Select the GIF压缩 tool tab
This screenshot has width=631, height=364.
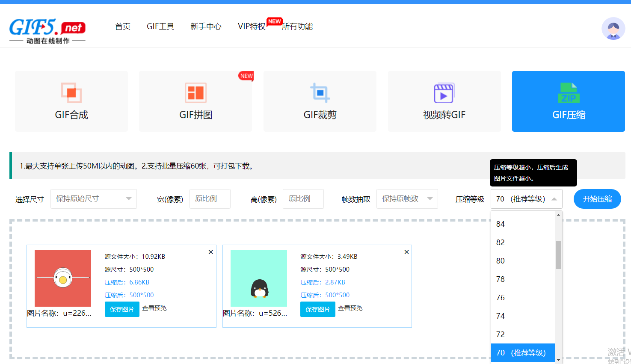pyautogui.click(x=569, y=101)
